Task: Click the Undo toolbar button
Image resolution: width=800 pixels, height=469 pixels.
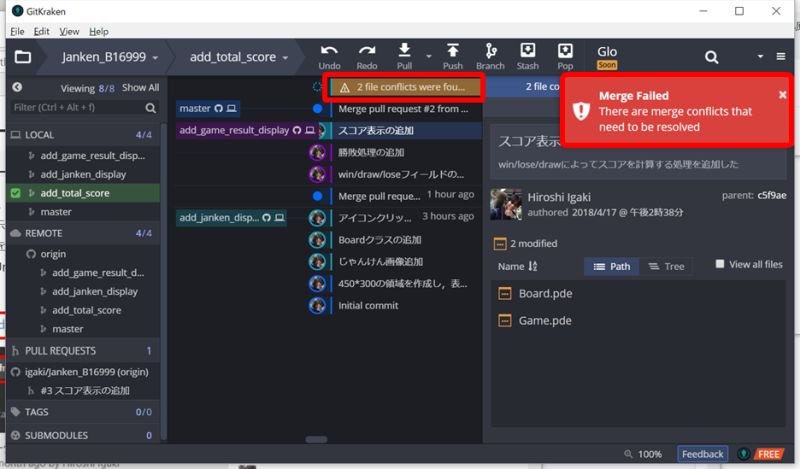Action: pyautogui.click(x=329, y=57)
